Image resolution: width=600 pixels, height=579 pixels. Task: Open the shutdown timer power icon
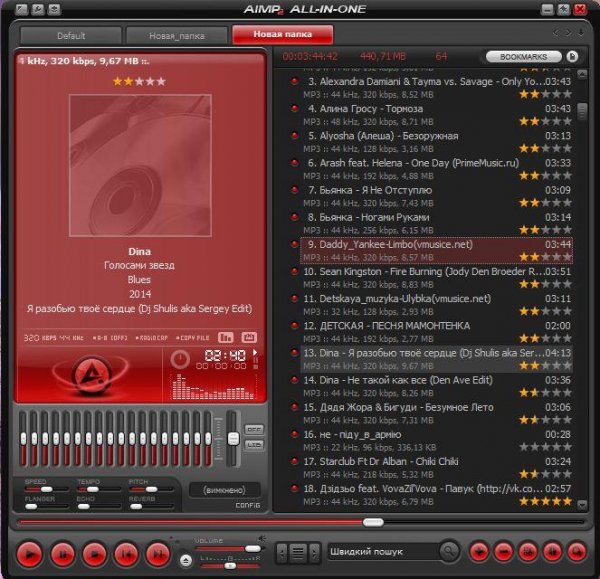pos(180,359)
